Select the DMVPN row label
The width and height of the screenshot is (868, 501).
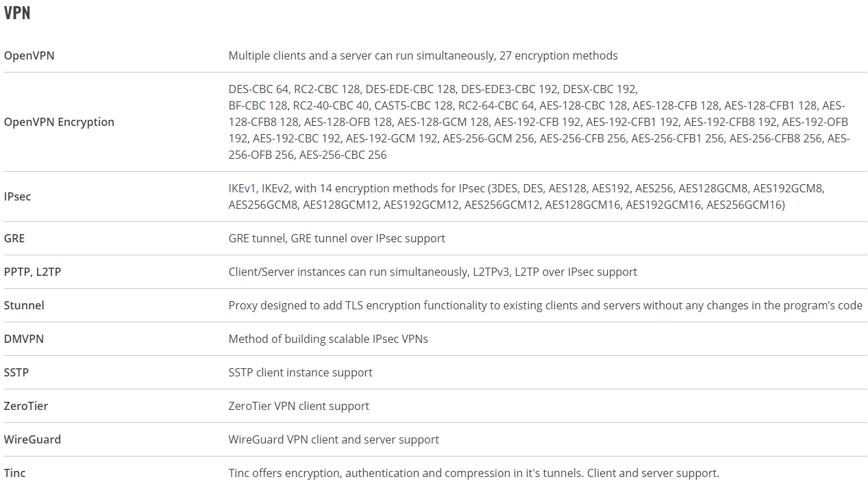pyautogui.click(x=24, y=339)
